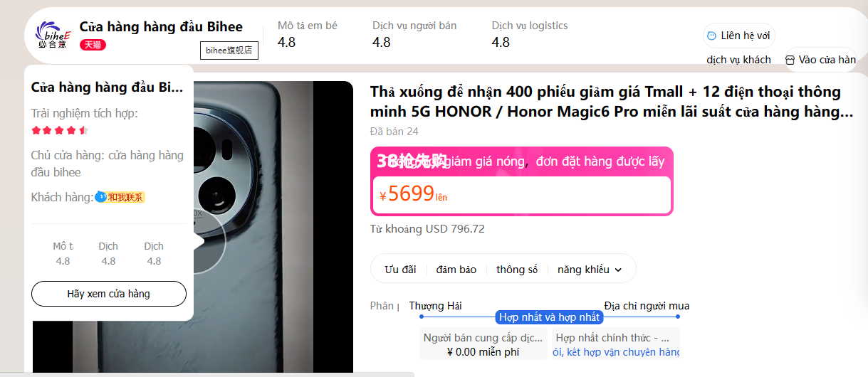Image resolution: width=868 pixels, height=377 pixels.
Task: Click the Bihee store logo
Action: tap(55, 34)
